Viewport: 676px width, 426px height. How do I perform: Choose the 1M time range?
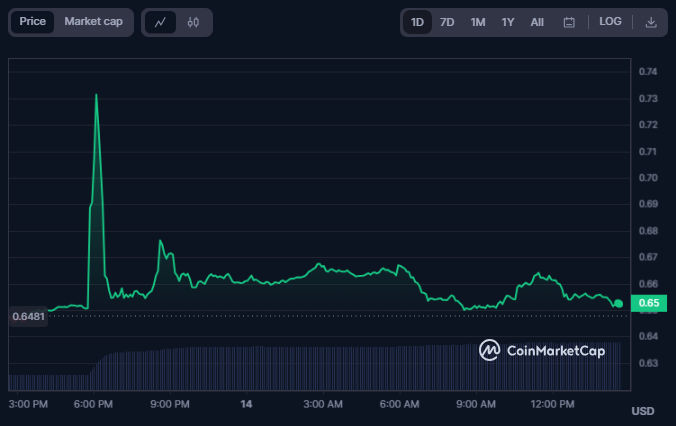tap(478, 22)
